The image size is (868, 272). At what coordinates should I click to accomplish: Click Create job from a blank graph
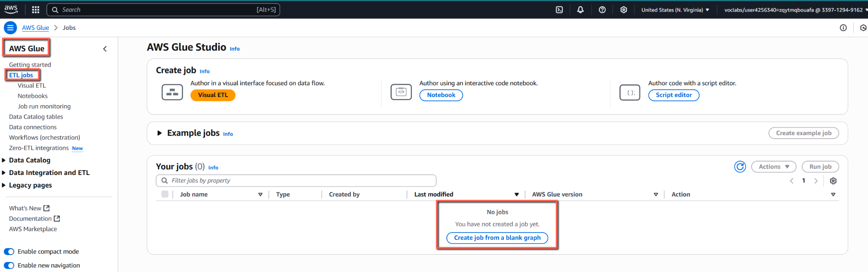click(x=497, y=238)
